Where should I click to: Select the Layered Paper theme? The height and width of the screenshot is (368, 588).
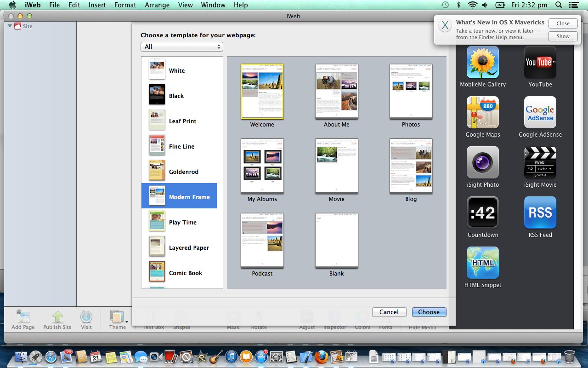click(x=179, y=247)
